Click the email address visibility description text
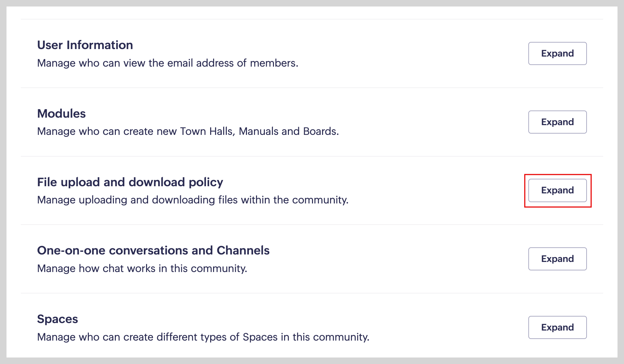The height and width of the screenshot is (364, 624). pyautogui.click(x=168, y=63)
